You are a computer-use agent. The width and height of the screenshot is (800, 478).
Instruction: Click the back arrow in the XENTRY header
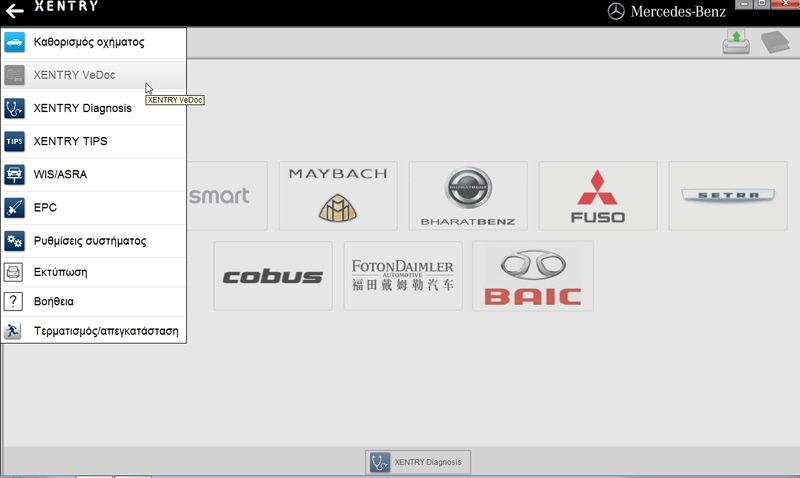(14, 10)
